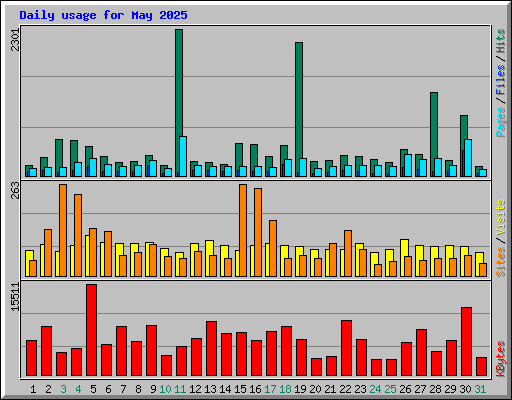The height and width of the screenshot is (400, 512).
Task: Click day label 9 on the x-axis
Action: click(x=153, y=389)
